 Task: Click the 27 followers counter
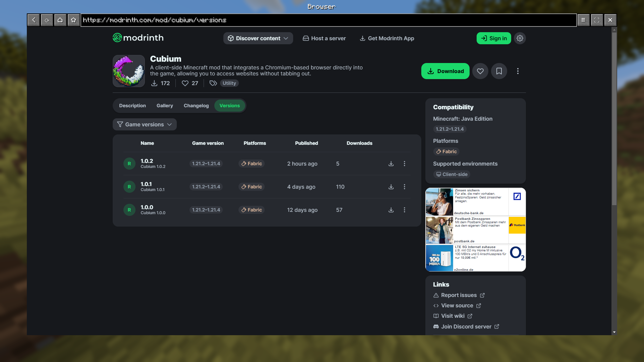(190, 83)
